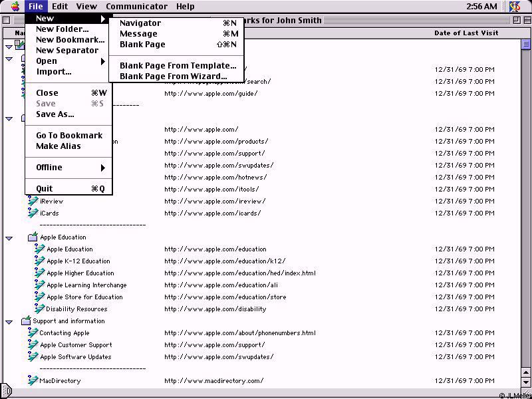Quit via File menu Quit item

[69, 189]
